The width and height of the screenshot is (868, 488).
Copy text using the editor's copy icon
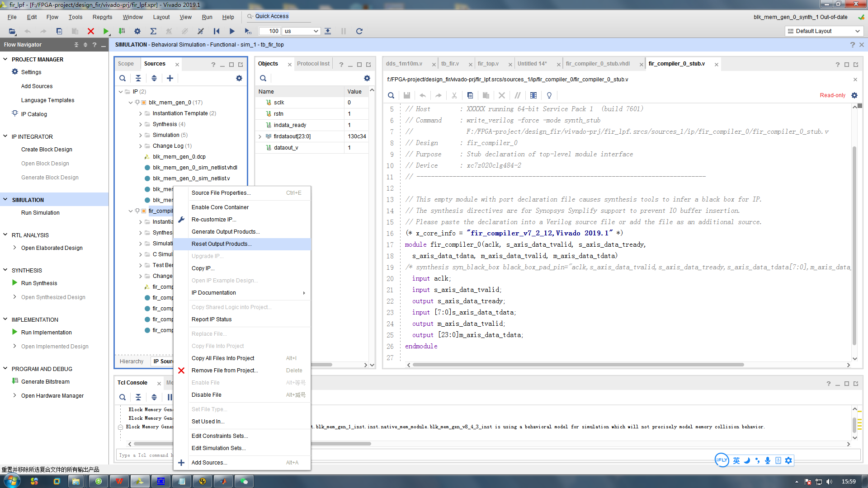coord(470,95)
